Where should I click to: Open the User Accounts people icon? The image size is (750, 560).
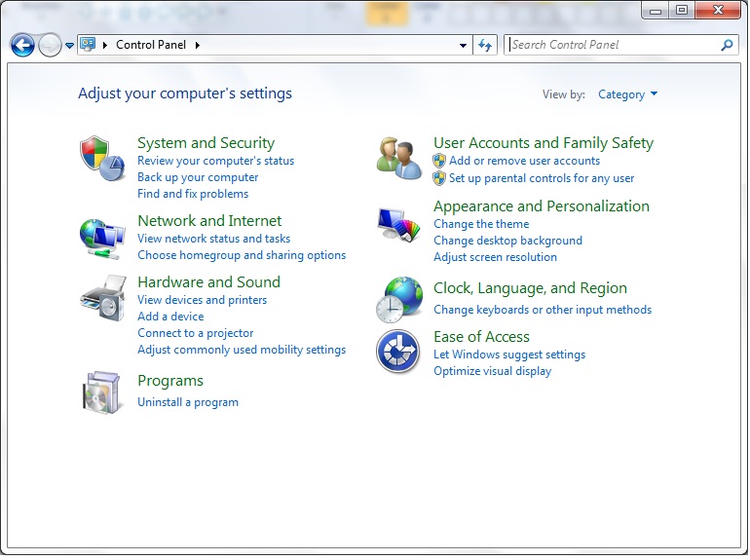click(x=399, y=159)
